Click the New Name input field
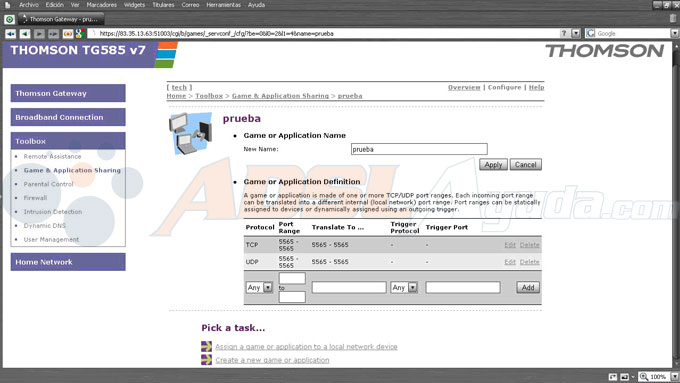 tap(419, 149)
